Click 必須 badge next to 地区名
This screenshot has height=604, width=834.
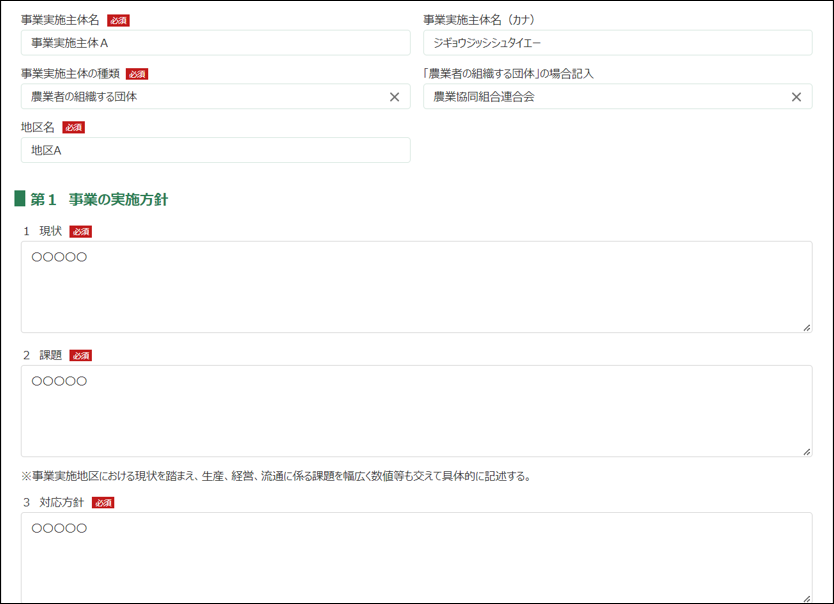[x=73, y=127]
